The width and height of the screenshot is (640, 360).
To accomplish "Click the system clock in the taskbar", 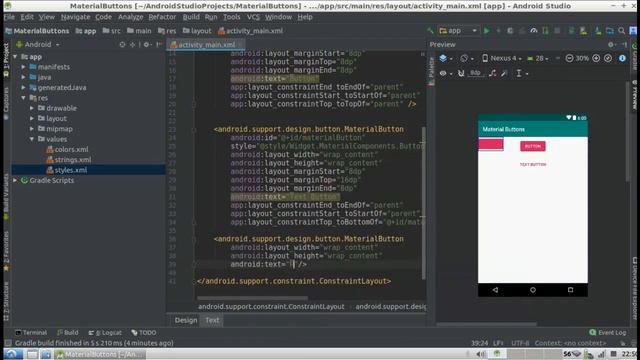I will [629, 354].
